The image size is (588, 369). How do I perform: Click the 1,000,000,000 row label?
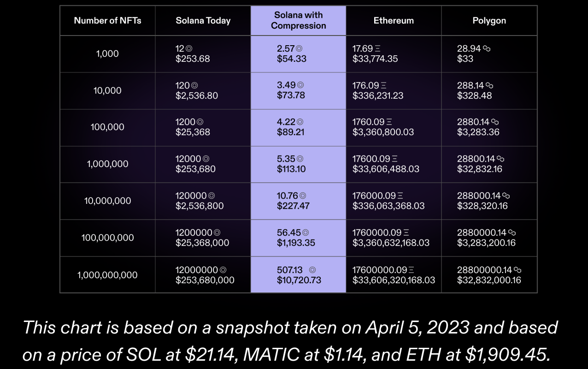(107, 275)
